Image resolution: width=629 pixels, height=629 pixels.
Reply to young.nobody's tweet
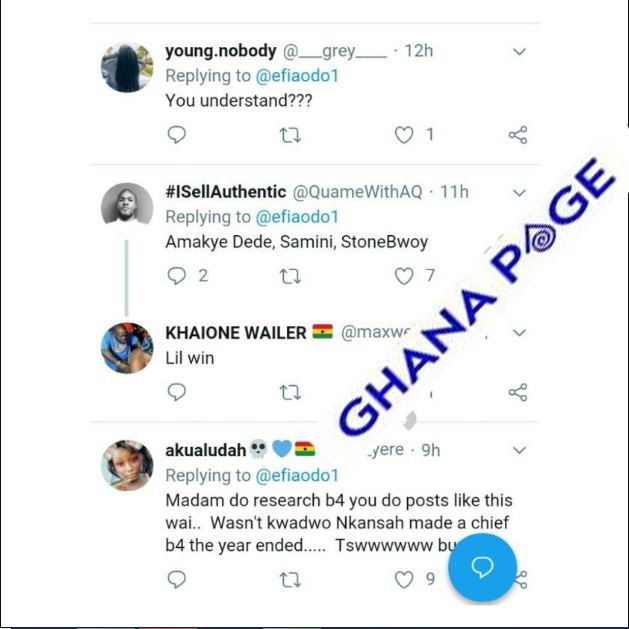177,135
